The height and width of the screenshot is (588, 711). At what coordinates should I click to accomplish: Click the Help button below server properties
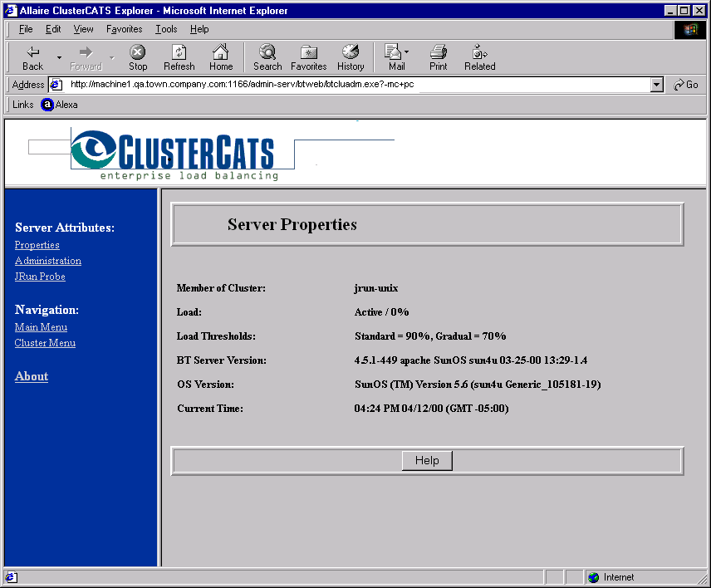[x=427, y=461]
